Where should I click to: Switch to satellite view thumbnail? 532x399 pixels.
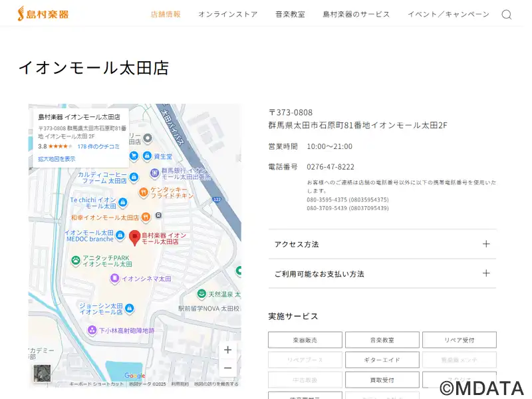[42, 373]
